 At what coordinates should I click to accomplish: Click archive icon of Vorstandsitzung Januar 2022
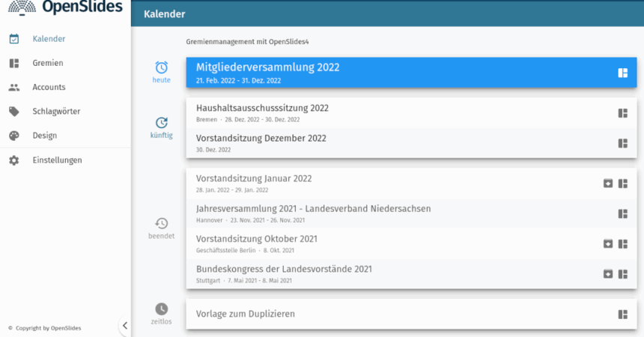608,183
